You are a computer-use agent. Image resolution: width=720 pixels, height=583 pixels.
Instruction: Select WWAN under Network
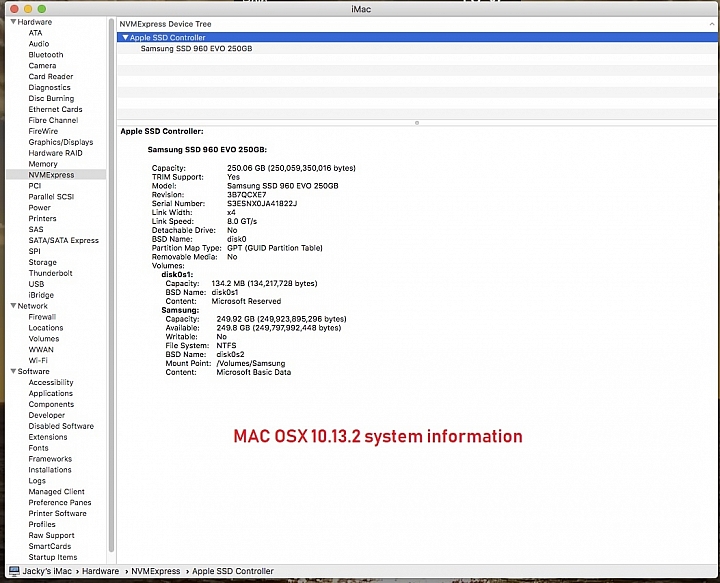click(x=41, y=349)
